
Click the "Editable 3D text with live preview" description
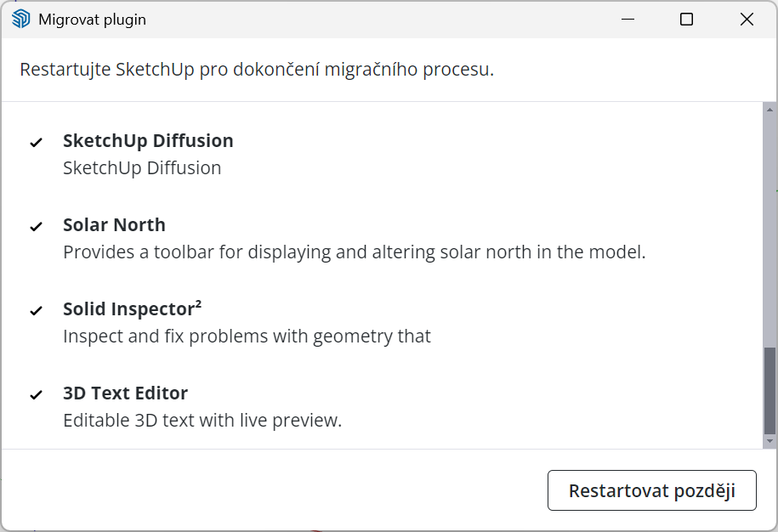pos(202,421)
